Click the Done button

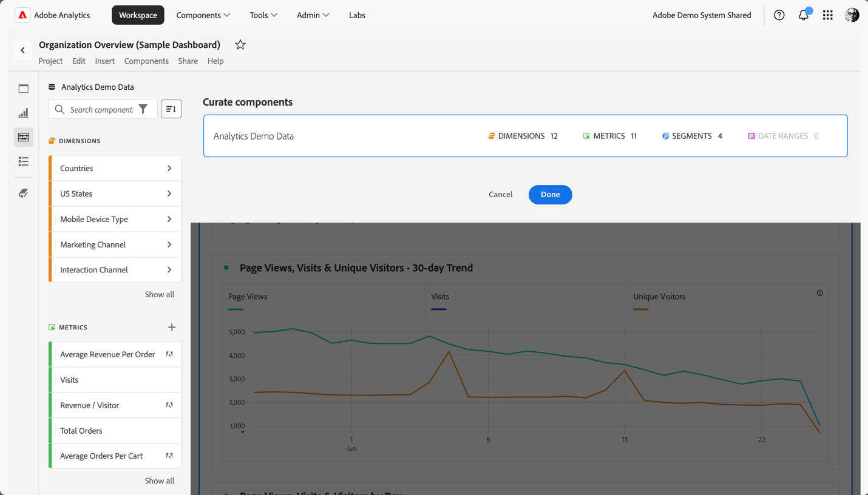click(550, 195)
